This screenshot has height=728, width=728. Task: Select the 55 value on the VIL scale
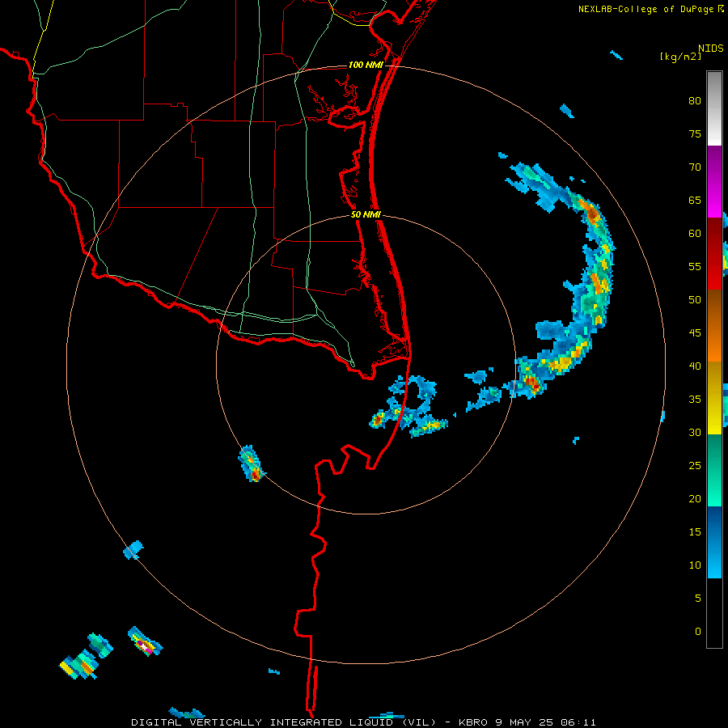pyautogui.click(x=695, y=266)
